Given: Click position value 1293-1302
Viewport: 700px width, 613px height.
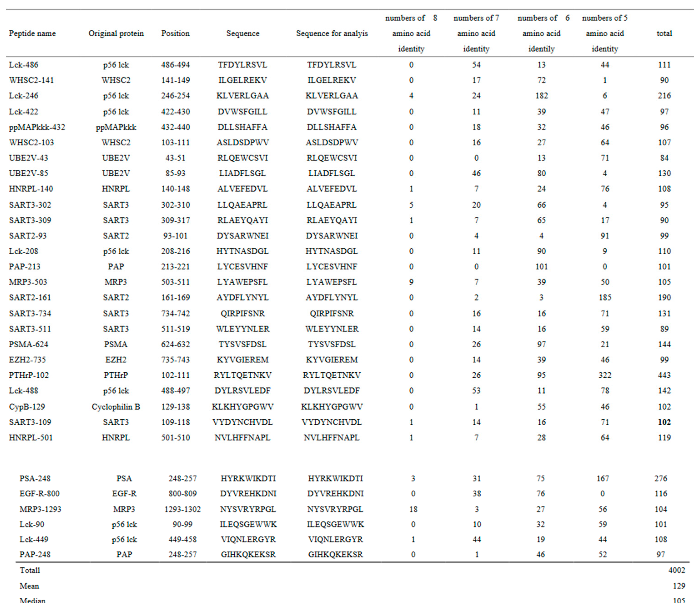Looking at the screenshot, I should 182,509.
